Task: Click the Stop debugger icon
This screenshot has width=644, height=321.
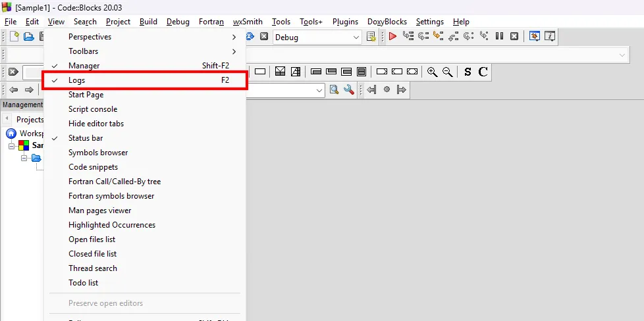Action: pyautogui.click(x=514, y=37)
